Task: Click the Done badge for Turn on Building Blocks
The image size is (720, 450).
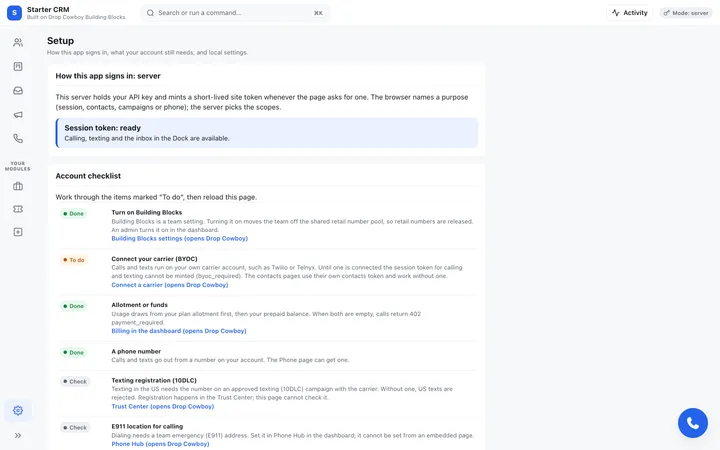Action: (x=73, y=214)
